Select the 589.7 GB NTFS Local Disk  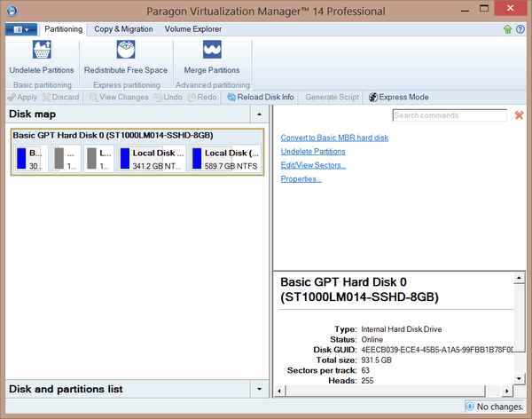[x=225, y=159]
